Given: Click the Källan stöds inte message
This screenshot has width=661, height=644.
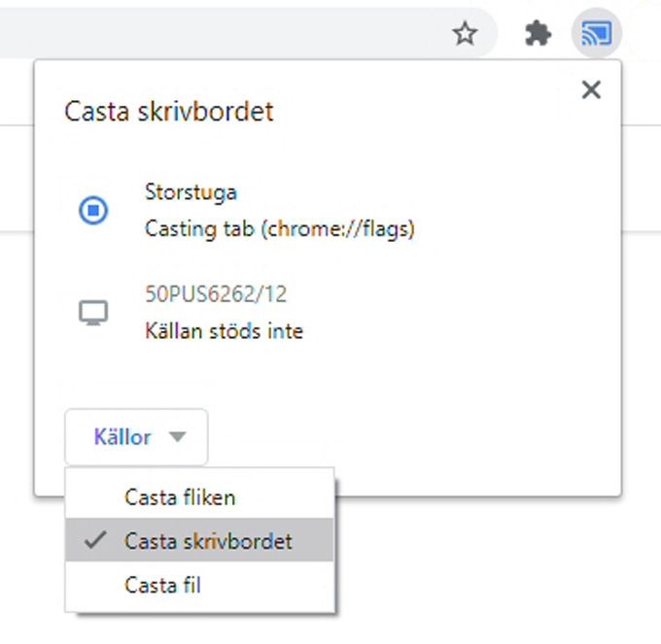Looking at the screenshot, I should coord(225,330).
